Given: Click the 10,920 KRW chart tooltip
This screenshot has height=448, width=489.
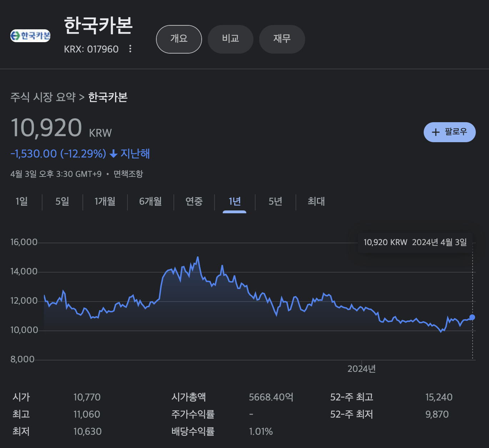Looking at the screenshot, I should pos(415,242).
